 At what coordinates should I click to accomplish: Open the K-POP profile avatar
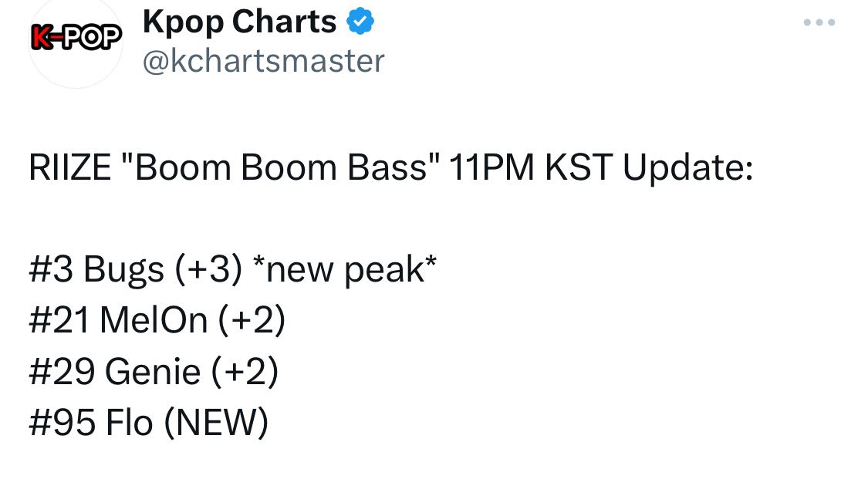point(76,39)
